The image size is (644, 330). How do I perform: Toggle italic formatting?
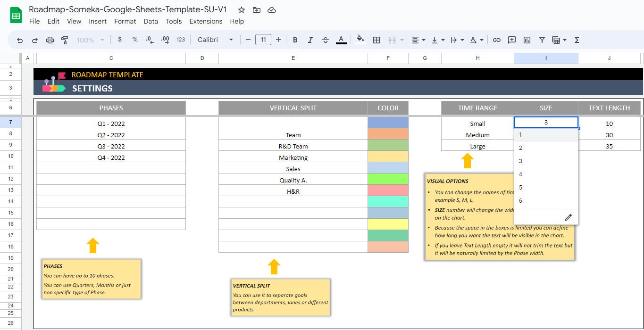click(310, 40)
